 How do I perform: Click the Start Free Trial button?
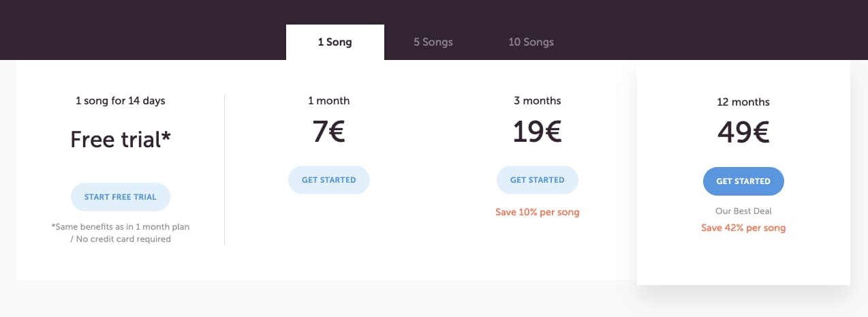[x=121, y=197]
